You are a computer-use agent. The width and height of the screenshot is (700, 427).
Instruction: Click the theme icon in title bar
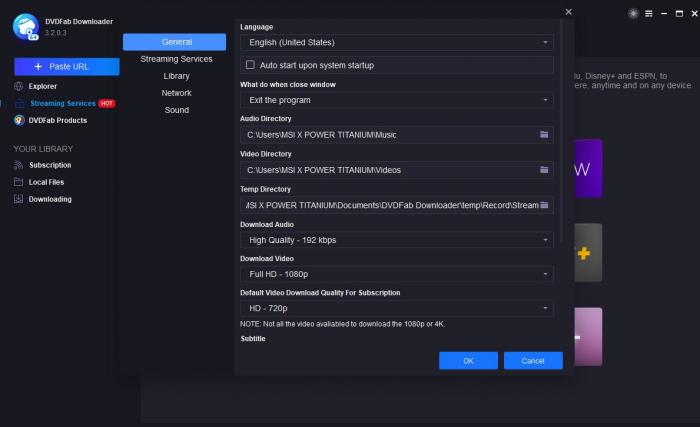coord(633,13)
